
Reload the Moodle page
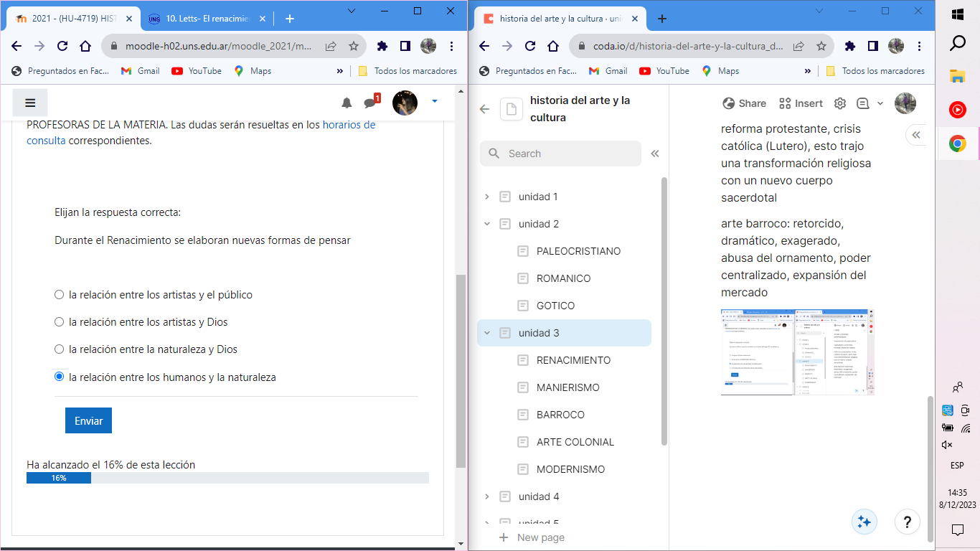tap(62, 46)
